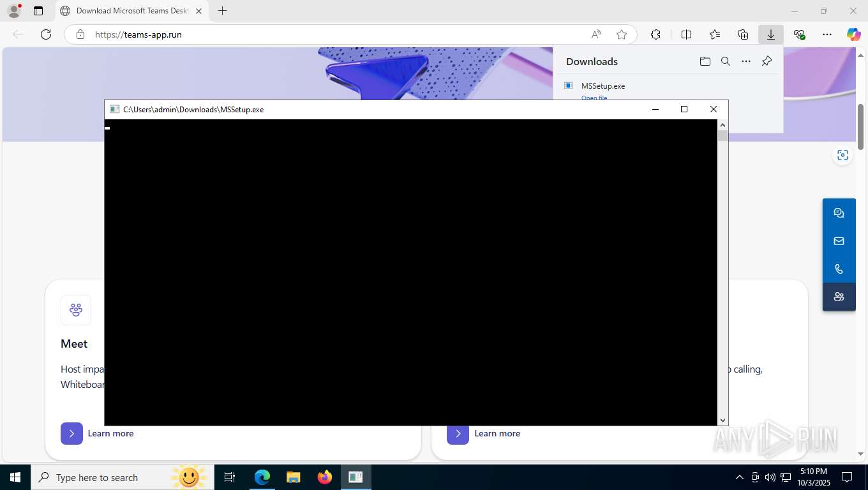Open Task View on taskbar
The width and height of the screenshot is (868, 490).
click(230, 477)
